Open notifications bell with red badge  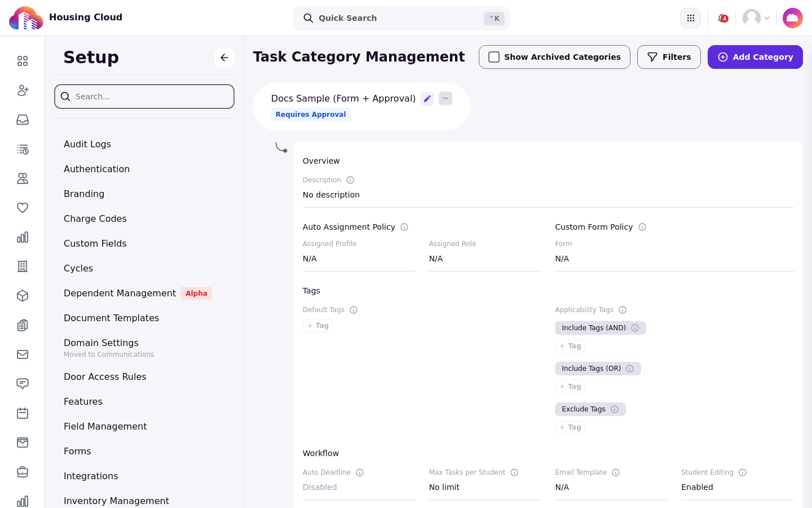click(722, 18)
